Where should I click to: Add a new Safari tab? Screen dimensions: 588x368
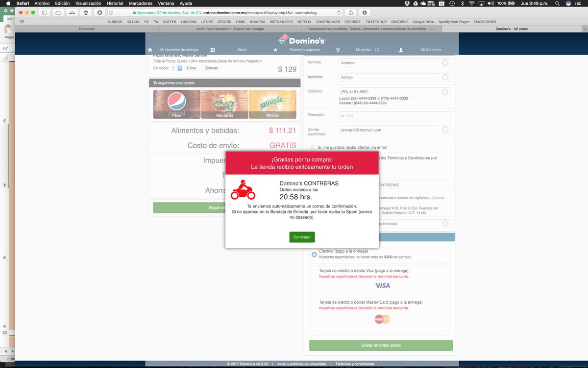584,29
